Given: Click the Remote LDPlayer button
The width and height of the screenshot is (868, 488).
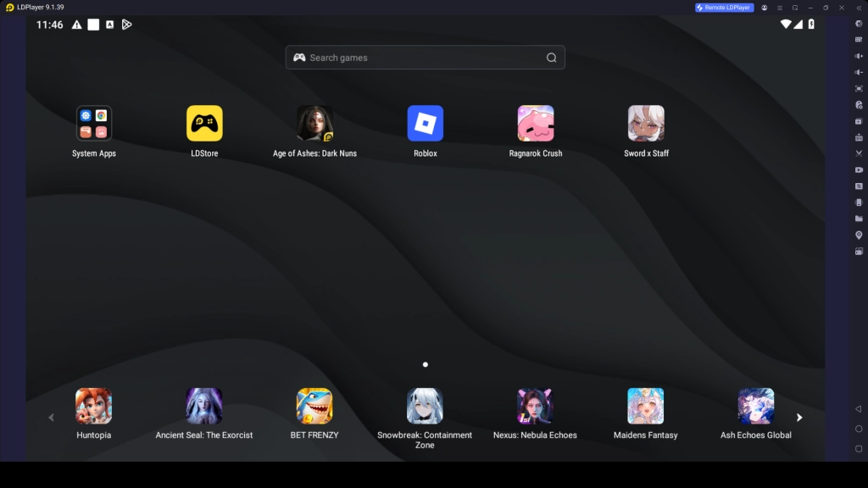Looking at the screenshot, I should (x=724, y=8).
